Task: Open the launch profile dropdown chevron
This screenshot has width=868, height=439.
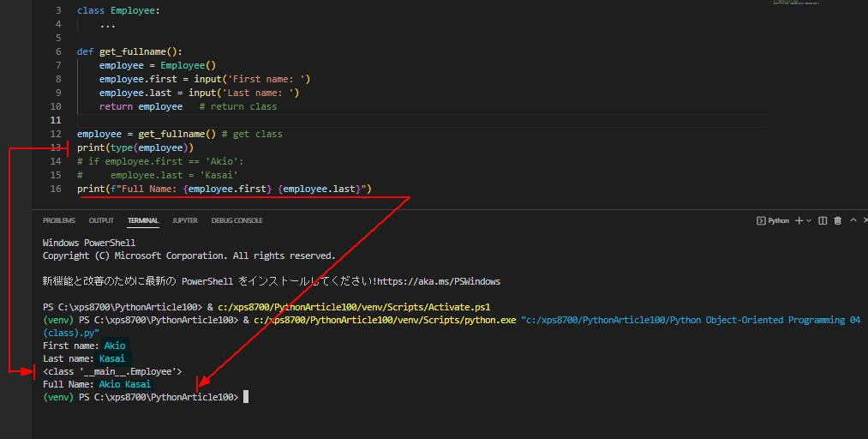Action: 809,220
